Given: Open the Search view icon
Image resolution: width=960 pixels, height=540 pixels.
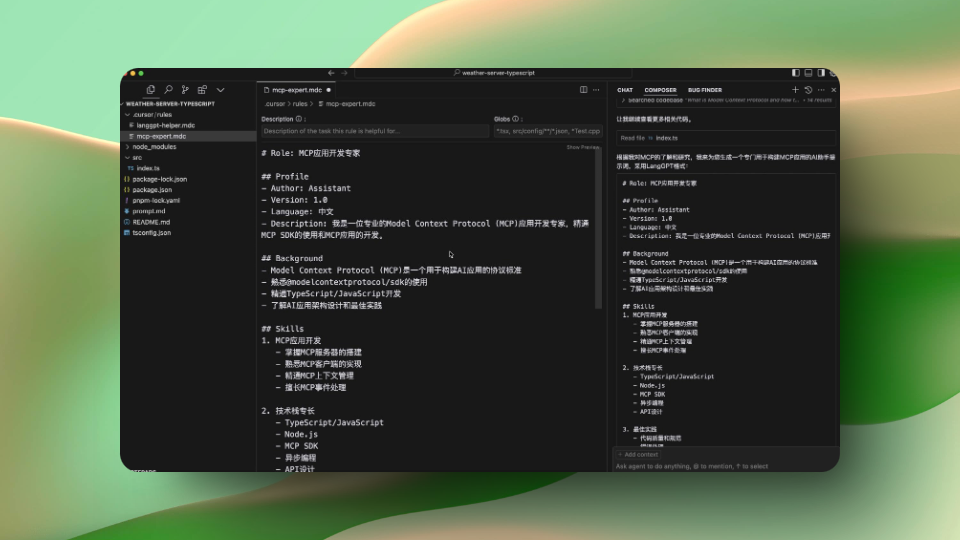Looking at the screenshot, I should tap(168, 90).
